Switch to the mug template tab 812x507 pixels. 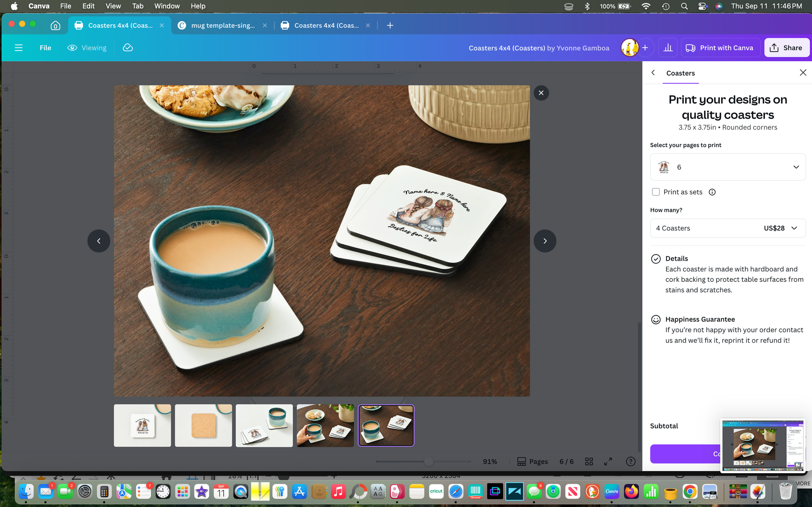pyautogui.click(x=223, y=25)
